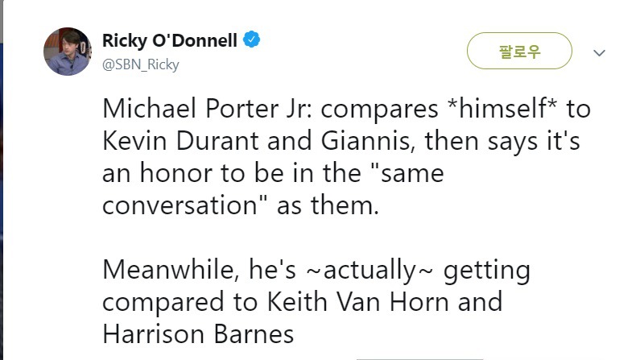Click the name "Harrison Barnes" in tweet

(x=199, y=332)
